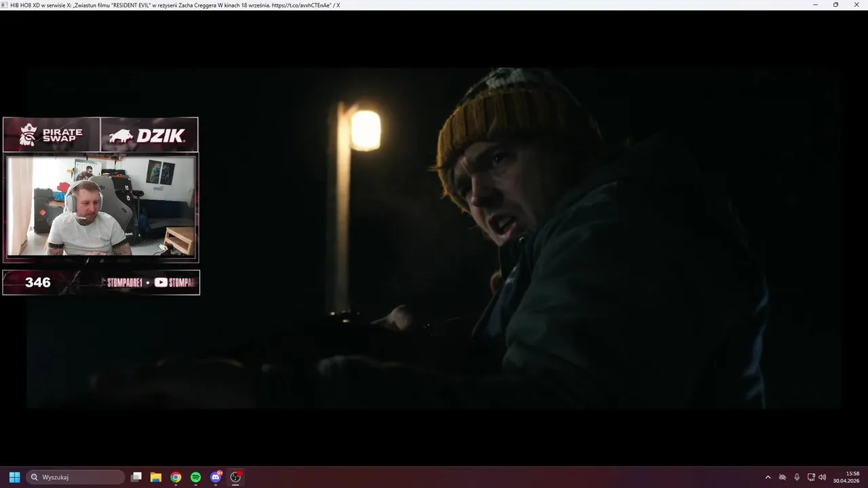Close the video window
868x488 pixels.
tap(856, 5)
